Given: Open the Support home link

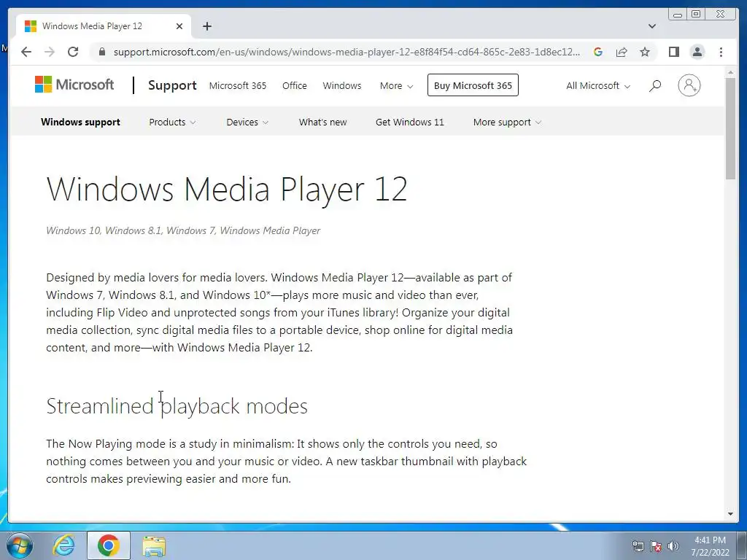Looking at the screenshot, I should pos(172,85).
